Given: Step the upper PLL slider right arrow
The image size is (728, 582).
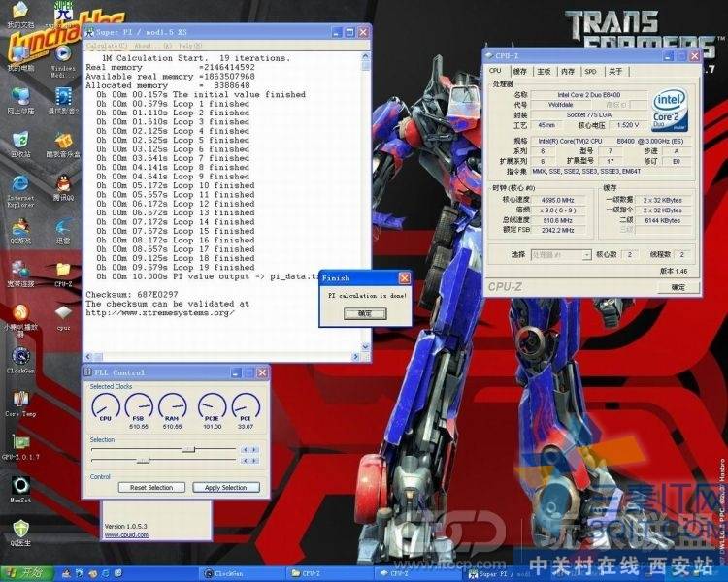Looking at the screenshot, I should pyautogui.click(x=254, y=450).
